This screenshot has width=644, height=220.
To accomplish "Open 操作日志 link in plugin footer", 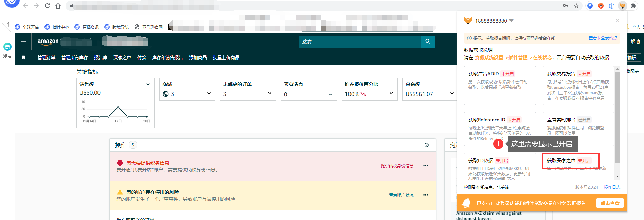I will click(612, 187).
